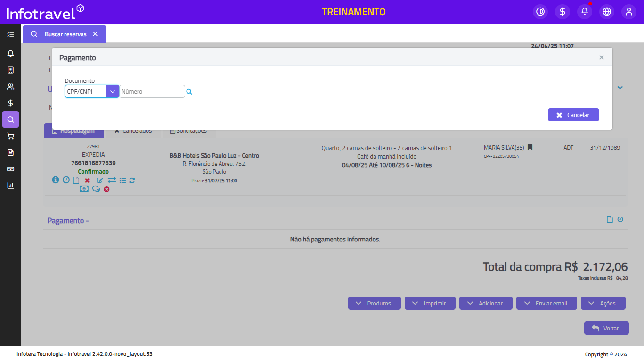Click the Número document input field
This screenshot has height=361, width=644.
point(152,91)
